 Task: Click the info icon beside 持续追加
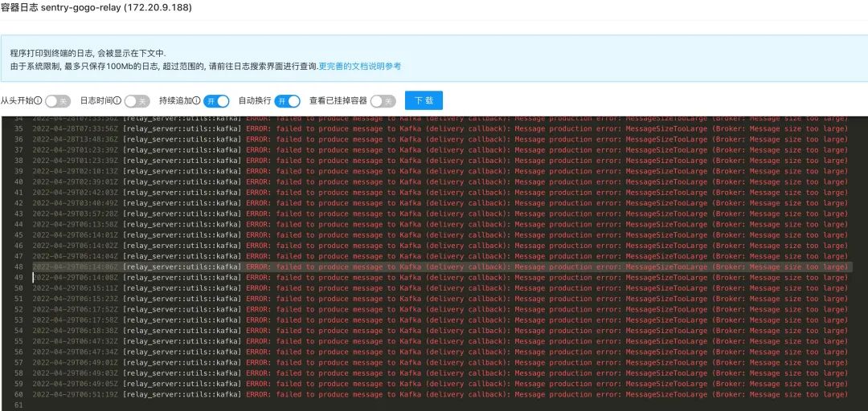(197, 100)
